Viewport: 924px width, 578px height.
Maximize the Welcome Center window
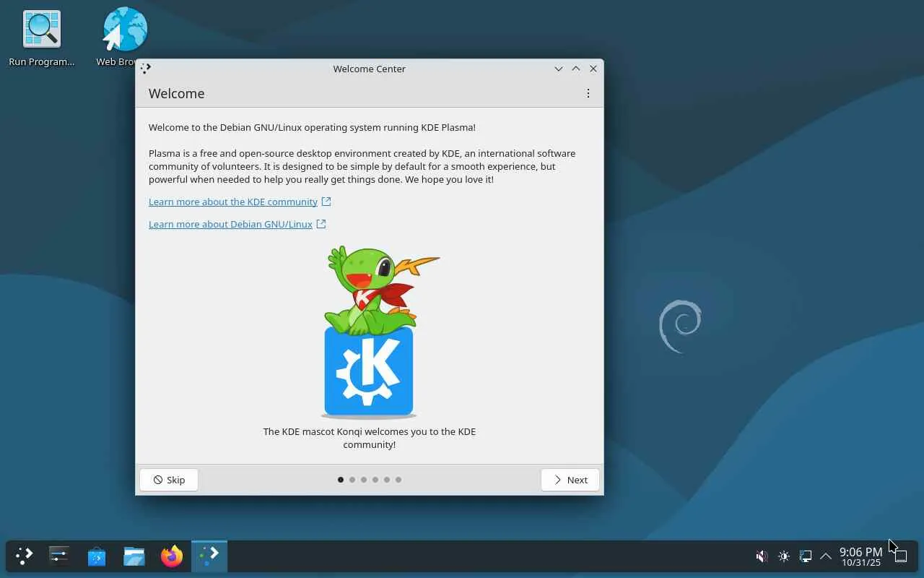coord(576,69)
